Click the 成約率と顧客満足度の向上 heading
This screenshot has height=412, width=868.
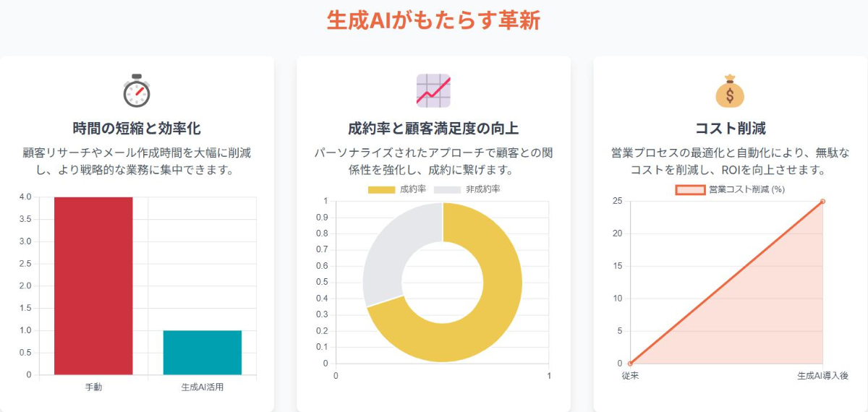(x=433, y=129)
